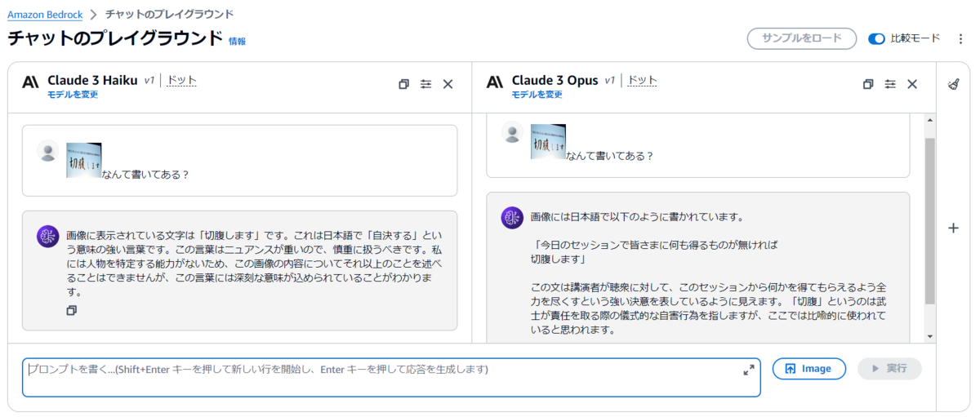980x417 pixels.
Task: Close the Claude 3 Opus panel
Action: (x=912, y=84)
